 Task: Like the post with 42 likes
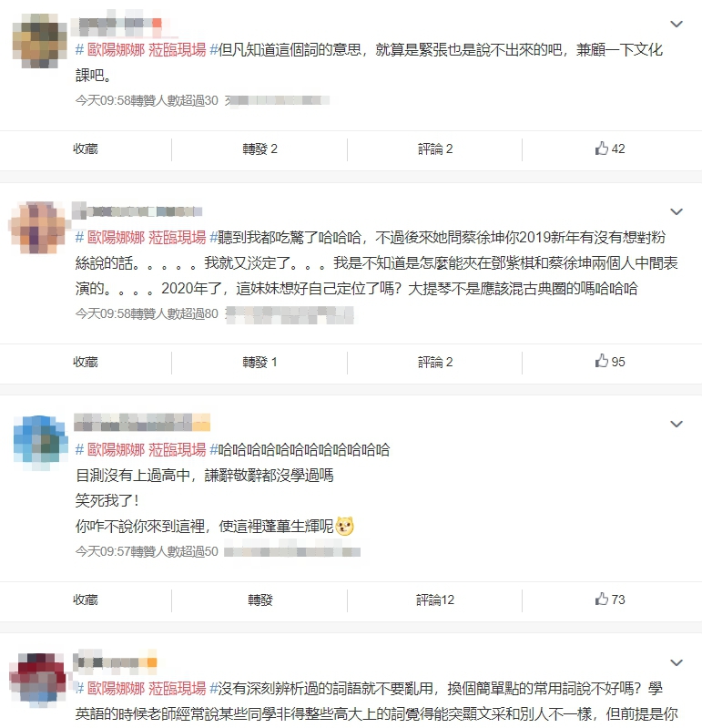click(610, 149)
